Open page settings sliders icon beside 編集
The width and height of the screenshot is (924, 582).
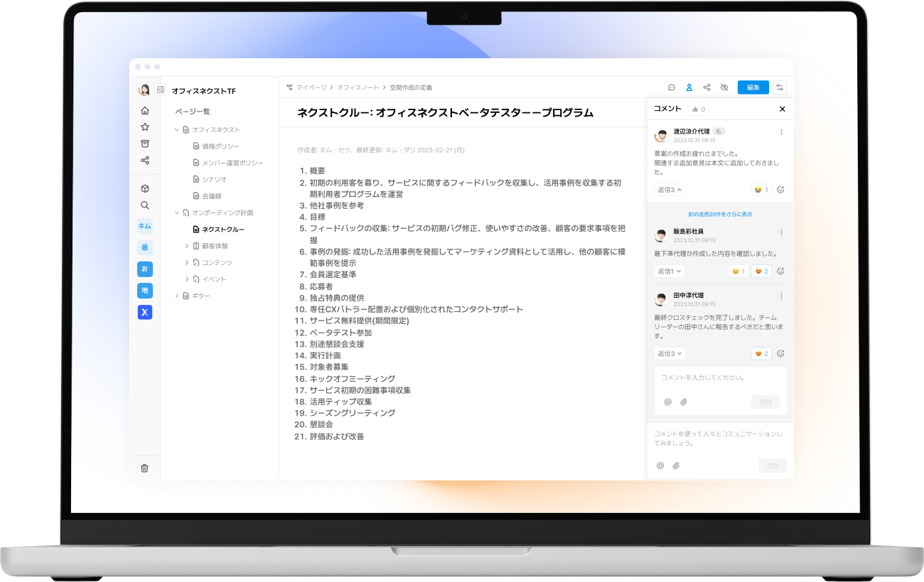pos(780,87)
